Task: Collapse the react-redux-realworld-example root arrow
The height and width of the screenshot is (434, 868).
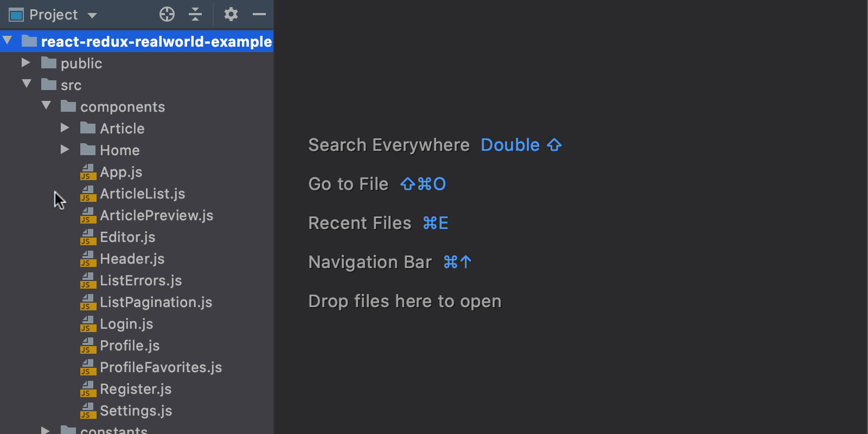Action: point(8,41)
